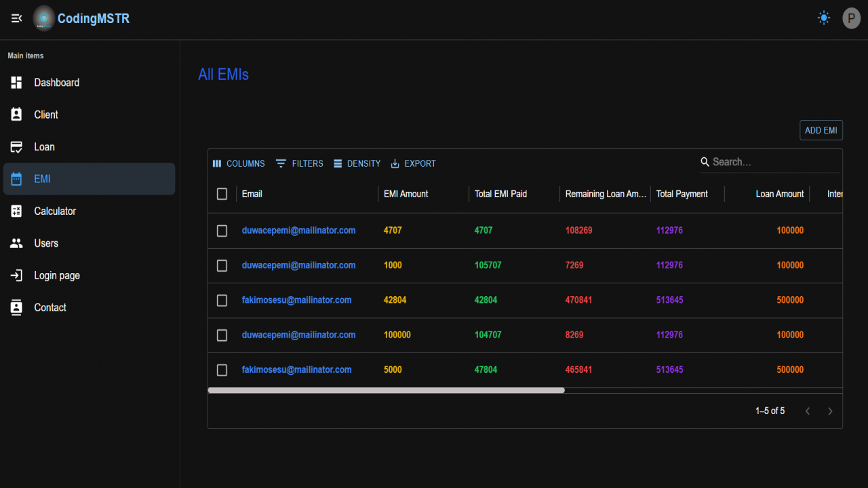Click the Users people icon
The width and height of the screenshot is (868, 488).
pyautogui.click(x=17, y=243)
